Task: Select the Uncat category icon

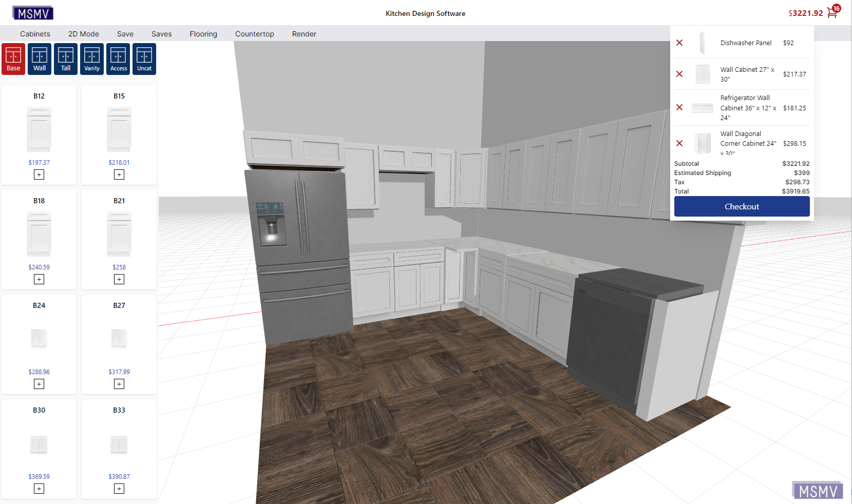Action: click(144, 59)
